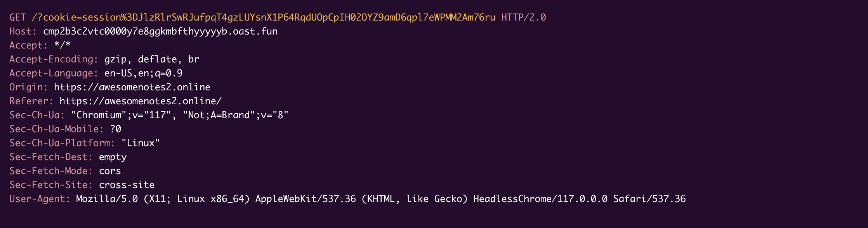The image size is (868, 228).
Task: Click the Sec-Ch-Ua-Mobile ?0 value
Action: click(x=116, y=129)
